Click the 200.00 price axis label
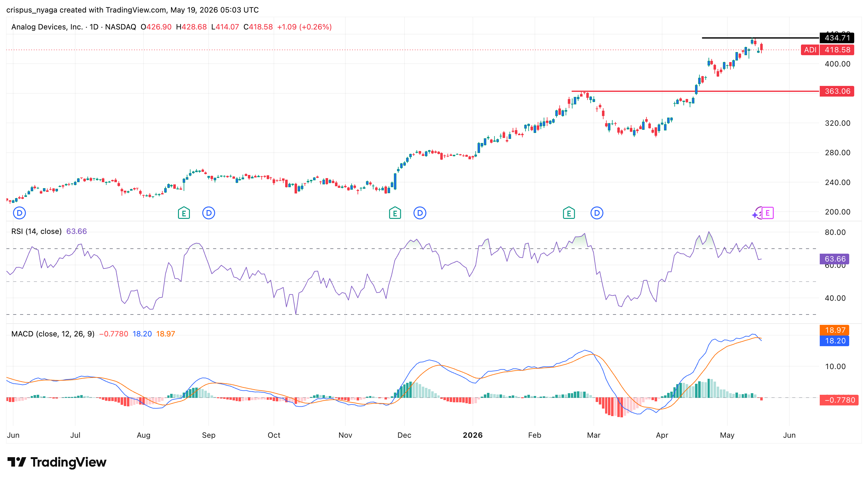Image resolution: width=868 pixels, height=481 pixels. [838, 212]
